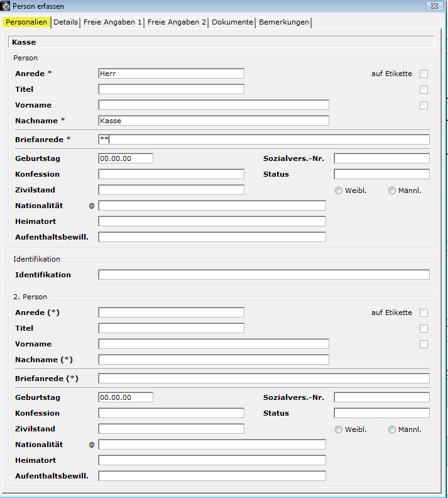The image size is (448, 498).
Task: Click the @ symbol beside first person's Nationalität
Action: coord(91,206)
